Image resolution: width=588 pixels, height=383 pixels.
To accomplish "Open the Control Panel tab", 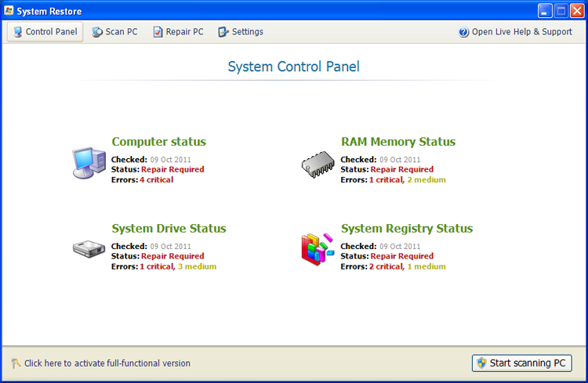I will [45, 32].
